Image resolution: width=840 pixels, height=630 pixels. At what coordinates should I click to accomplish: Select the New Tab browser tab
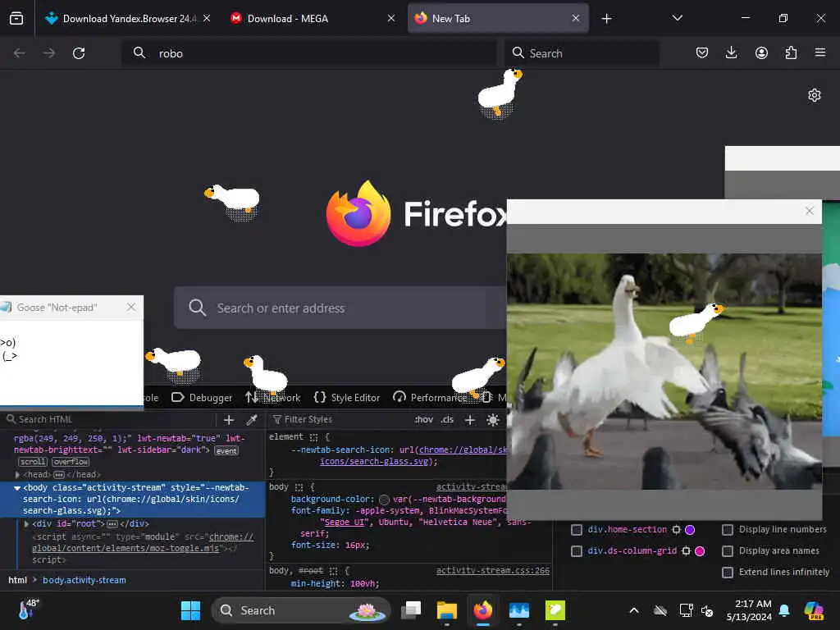click(x=498, y=19)
